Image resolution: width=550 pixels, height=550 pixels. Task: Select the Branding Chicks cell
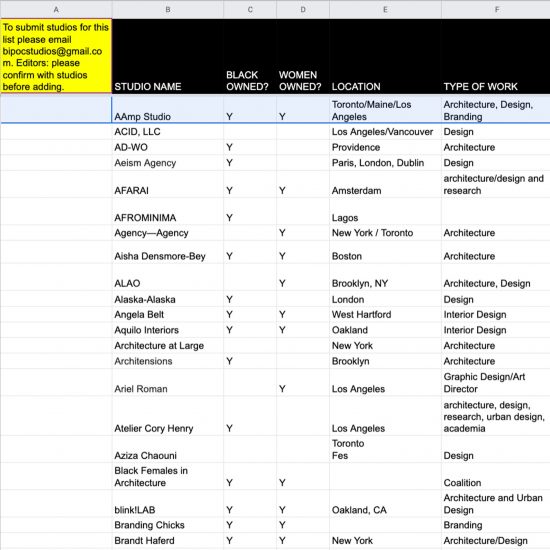[x=168, y=525]
